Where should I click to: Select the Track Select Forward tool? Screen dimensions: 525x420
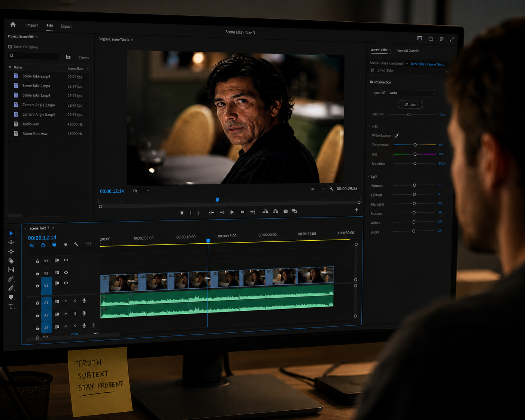point(11,242)
